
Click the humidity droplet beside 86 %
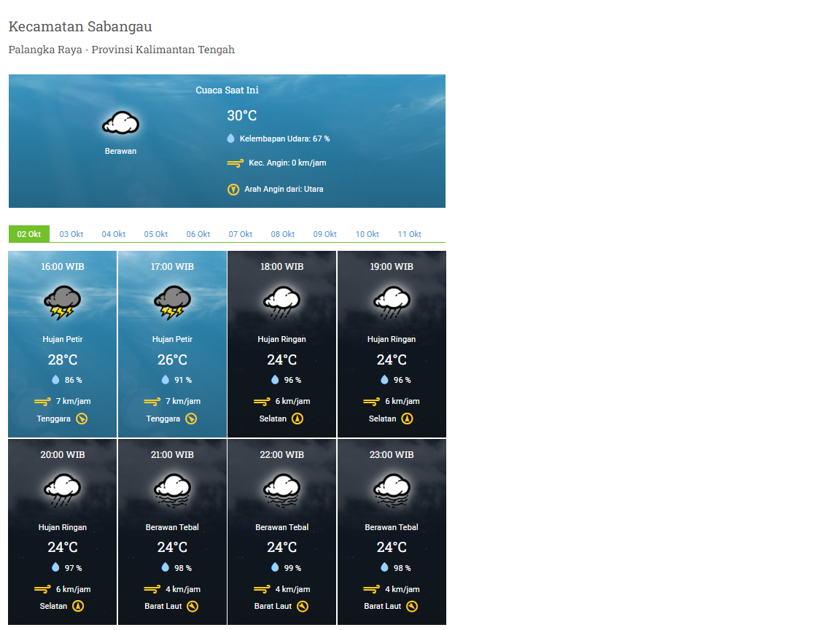point(55,380)
